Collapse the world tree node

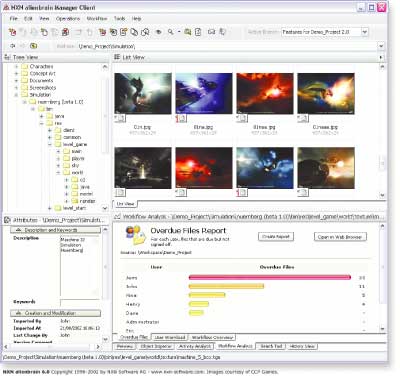[58, 173]
